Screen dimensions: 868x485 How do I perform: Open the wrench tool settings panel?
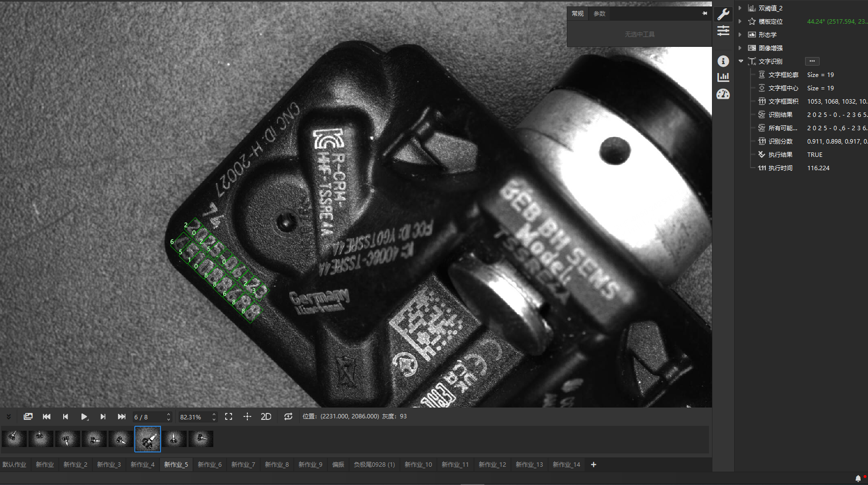coord(723,14)
